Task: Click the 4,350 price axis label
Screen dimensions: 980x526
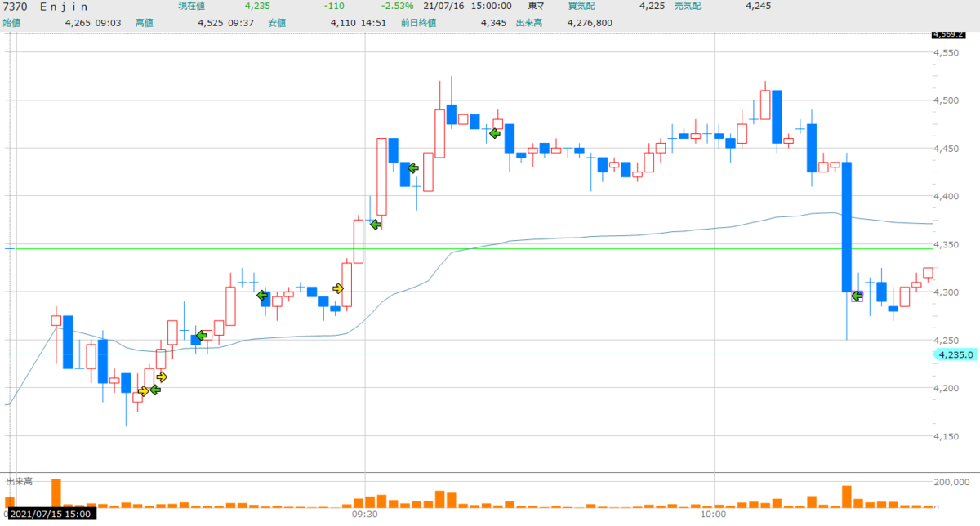Action: [x=947, y=244]
